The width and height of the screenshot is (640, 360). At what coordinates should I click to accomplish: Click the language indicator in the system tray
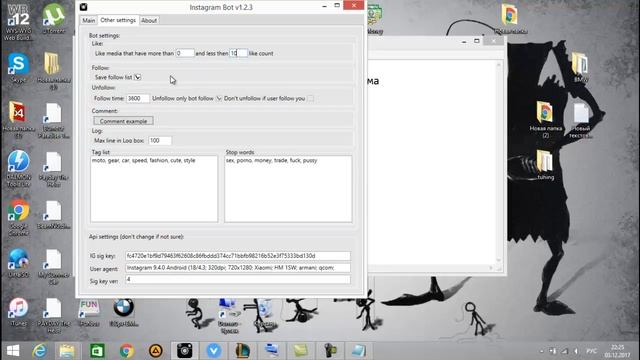[x=591, y=351]
